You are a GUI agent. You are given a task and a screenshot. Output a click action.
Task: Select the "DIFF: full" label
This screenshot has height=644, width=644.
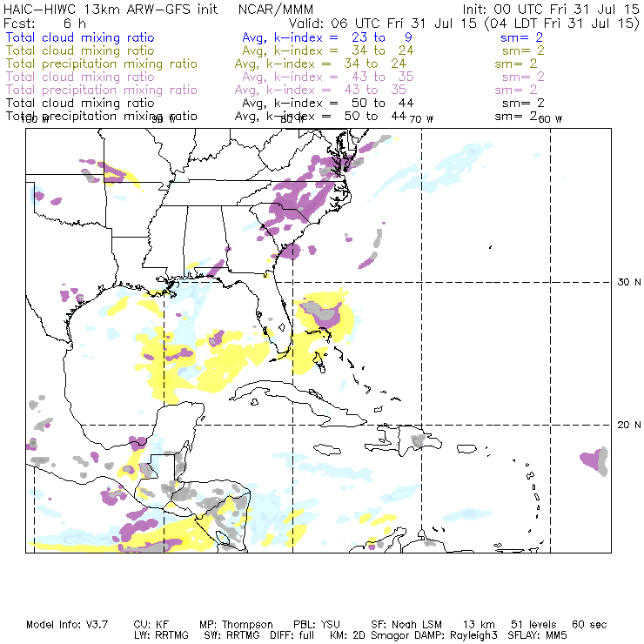point(292,635)
